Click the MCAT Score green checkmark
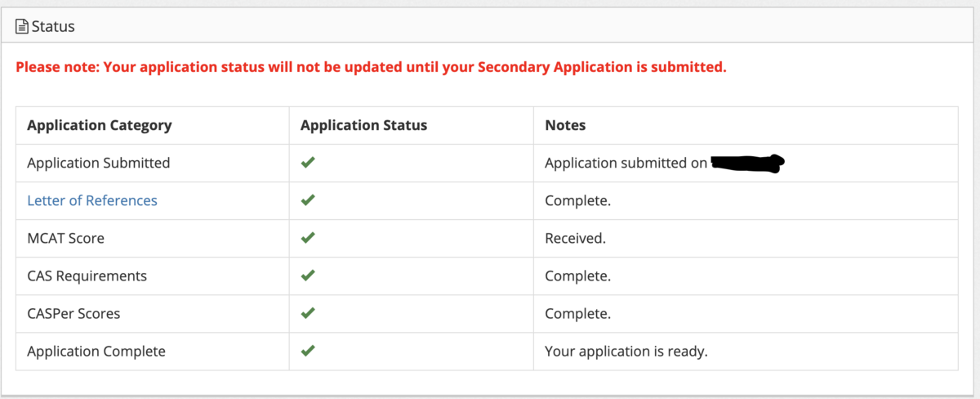The image size is (980, 399). tap(308, 238)
